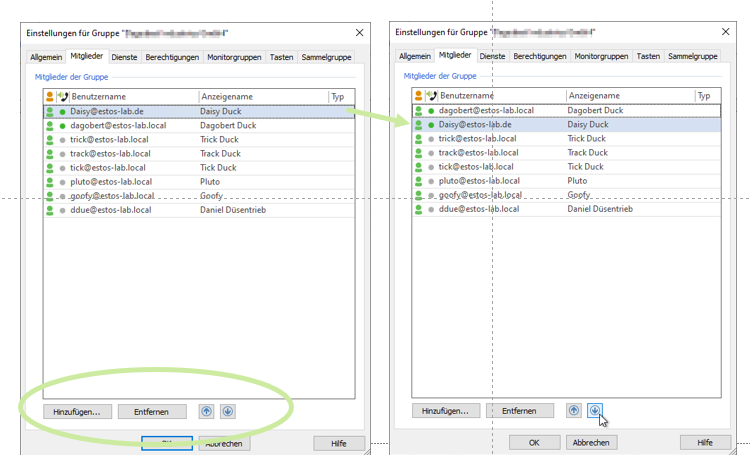
Task: Click the user icon beside ddue in right dialog
Action: coord(418,209)
